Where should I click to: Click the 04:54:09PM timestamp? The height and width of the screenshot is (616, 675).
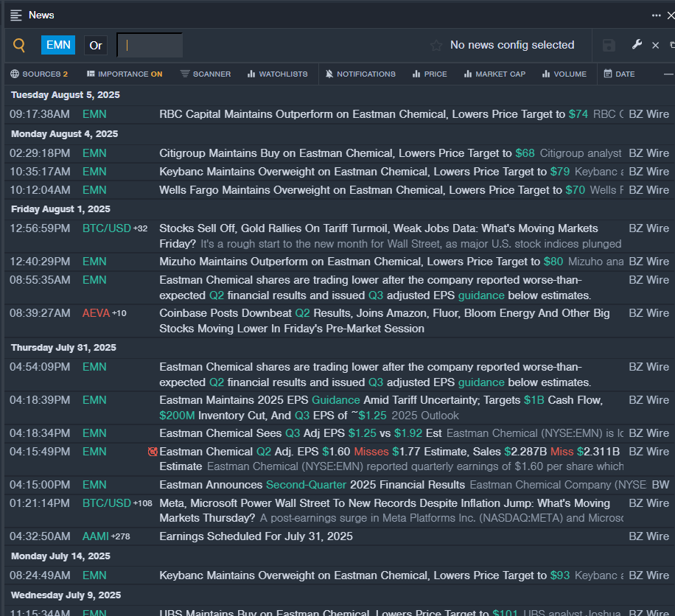(x=40, y=367)
